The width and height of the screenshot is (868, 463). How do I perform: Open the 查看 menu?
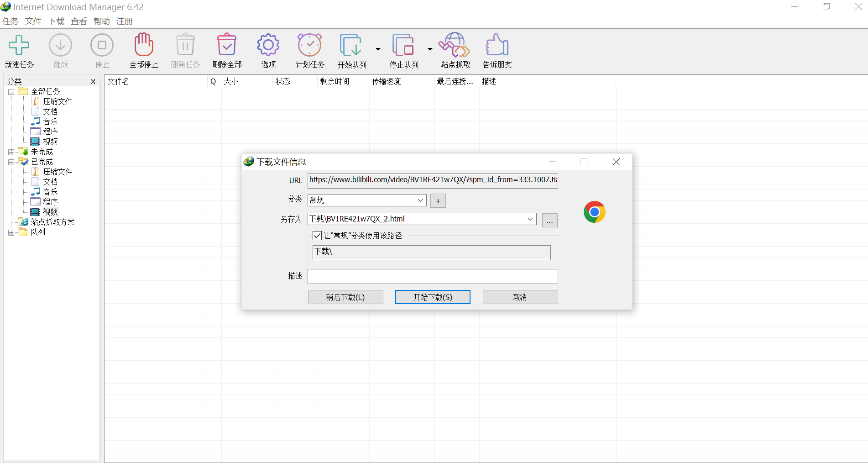tap(78, 21)
